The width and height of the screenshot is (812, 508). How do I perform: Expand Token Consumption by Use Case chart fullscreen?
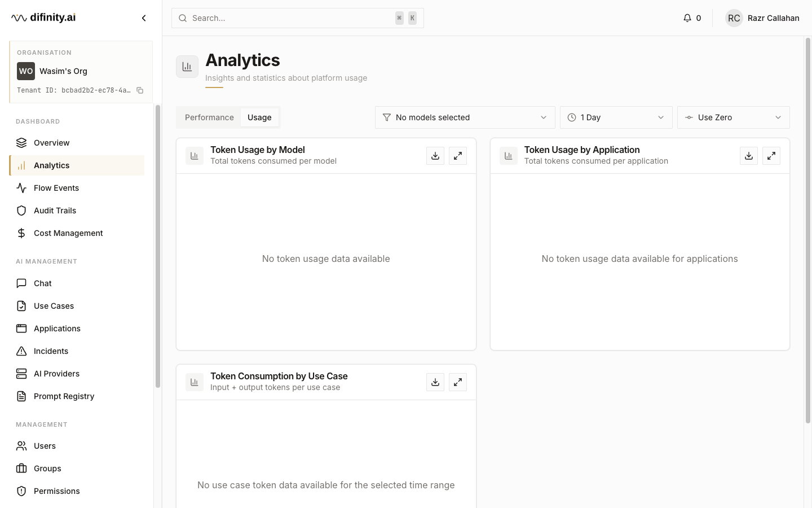point(458,382)
